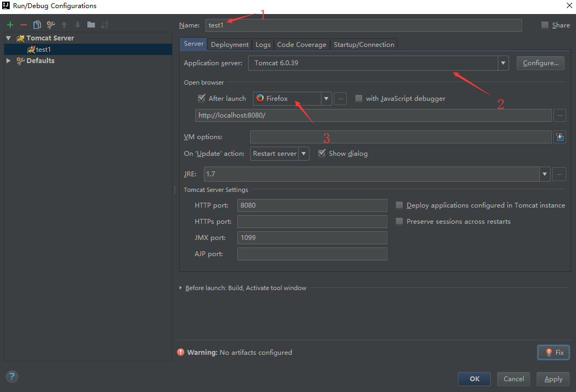The width and height of the screenshot is (576, 392).
Task: Switch to the Code Coverage tab
Action: tap(301, 44)
